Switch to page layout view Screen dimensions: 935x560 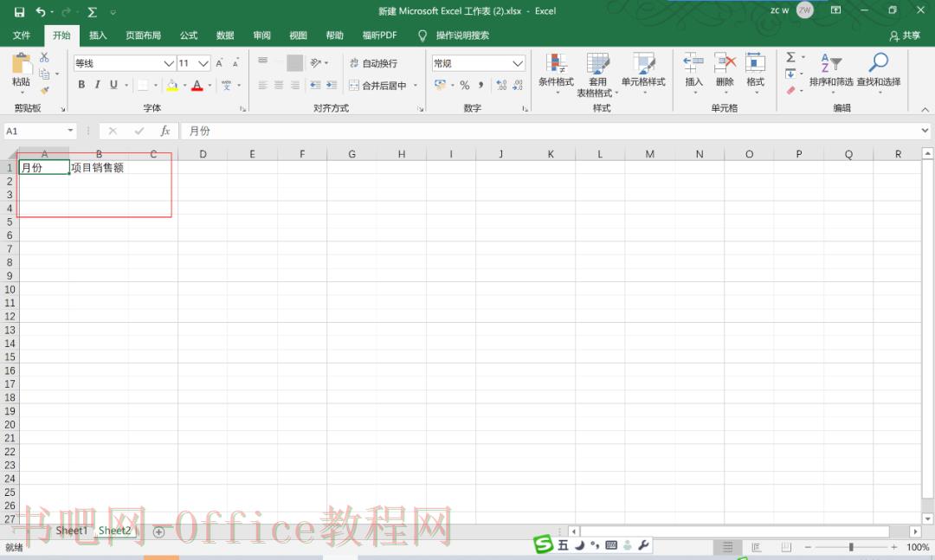[x=756, y=547]
